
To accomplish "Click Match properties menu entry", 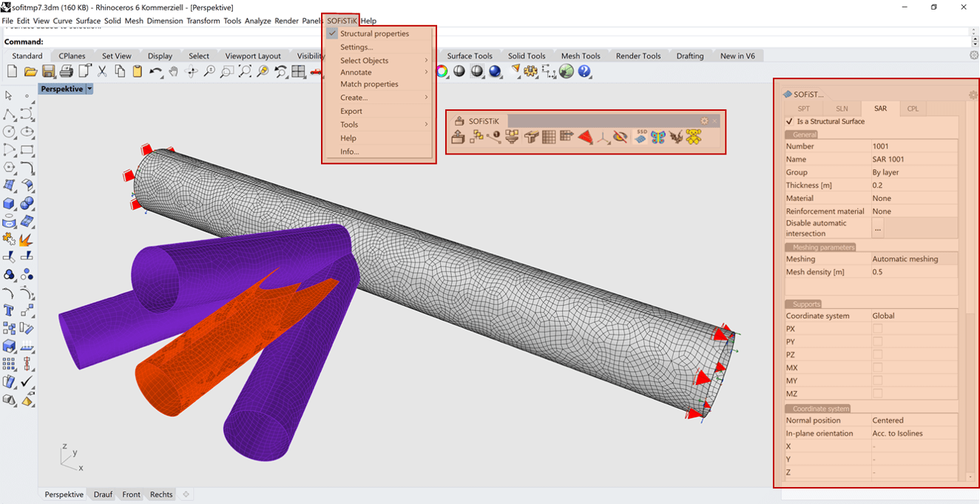I will point(379,84).
